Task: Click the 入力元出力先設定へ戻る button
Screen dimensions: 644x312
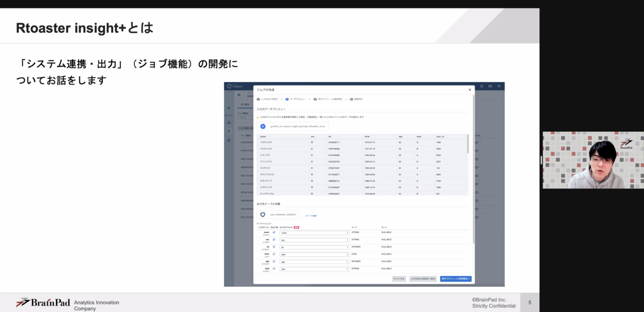Action: click(x=423, y=279)
